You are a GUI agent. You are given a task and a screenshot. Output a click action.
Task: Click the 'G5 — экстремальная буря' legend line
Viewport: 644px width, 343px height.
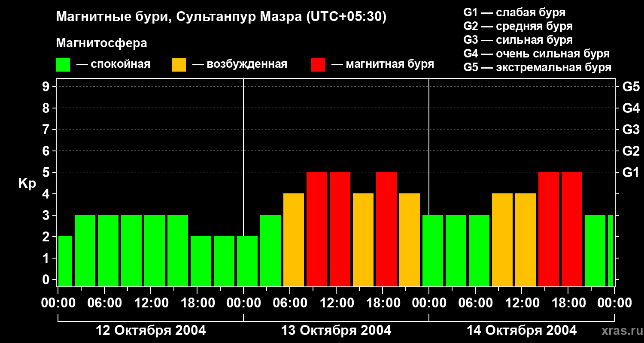(537, 68)
